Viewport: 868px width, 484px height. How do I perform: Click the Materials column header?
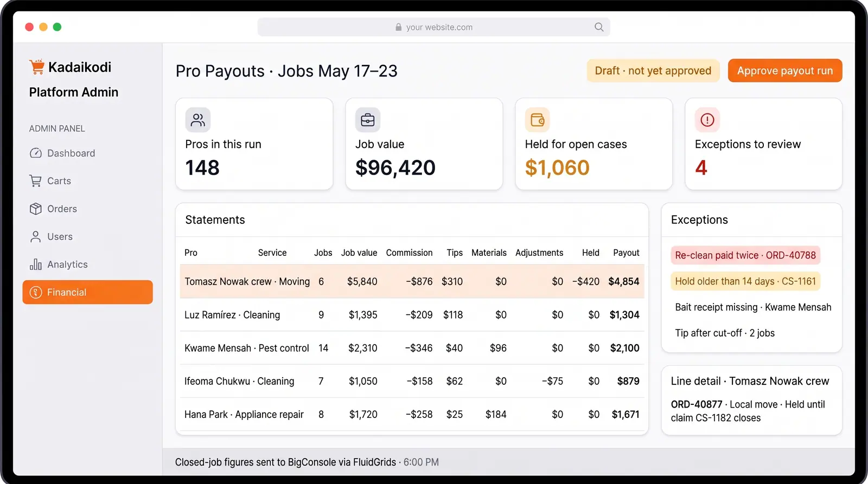click(489, 253)
